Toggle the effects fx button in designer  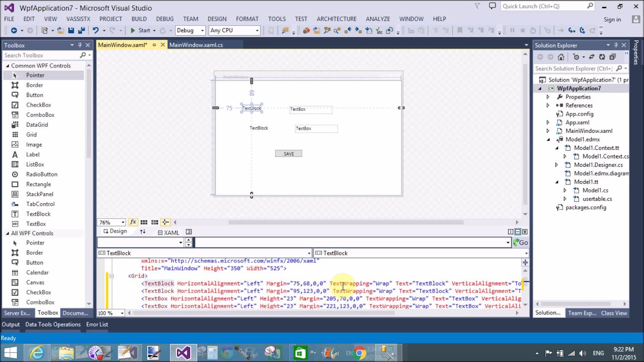[x=133, y=222]
